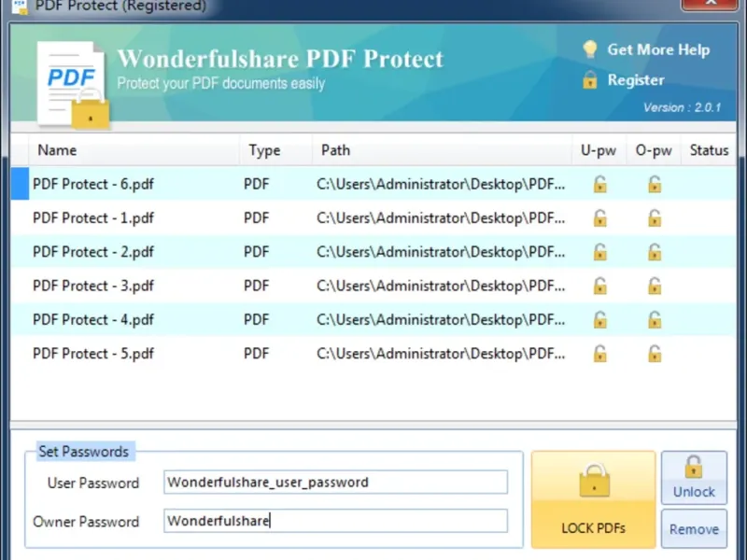The width and height of the screenshot is (747, 560).
Task: Click the U-pw column header
Action: coord(599,150)
